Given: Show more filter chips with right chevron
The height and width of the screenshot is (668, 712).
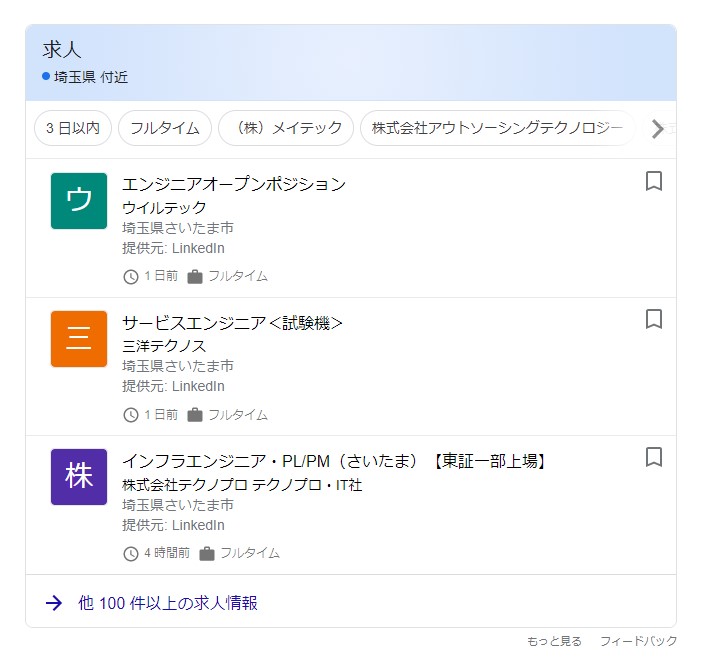Looking at the screenshot, I should coord(657,129).
